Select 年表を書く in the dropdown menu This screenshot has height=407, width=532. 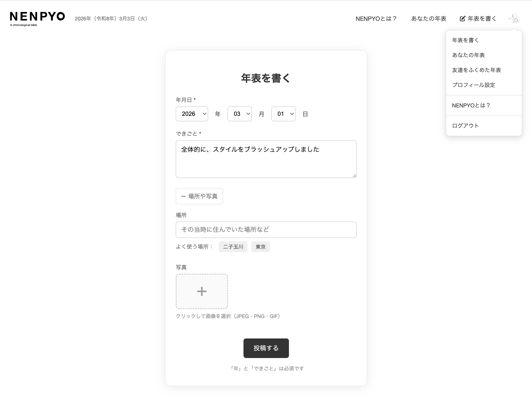(465, 40)
